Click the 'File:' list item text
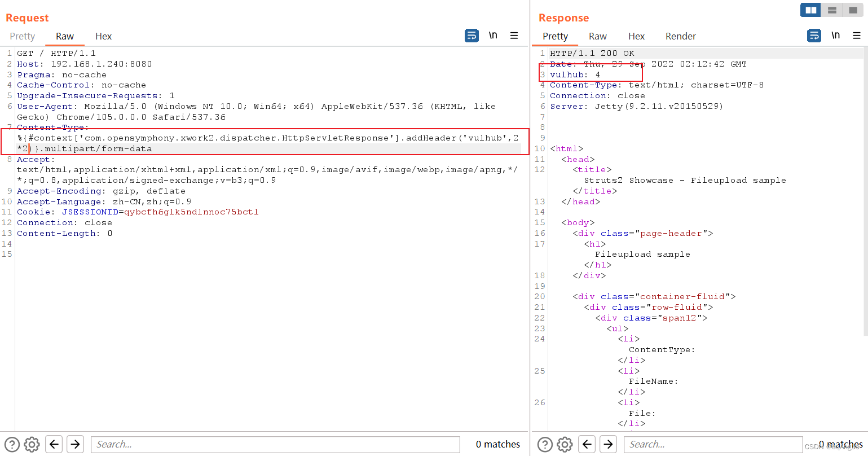 coord(642,414)
